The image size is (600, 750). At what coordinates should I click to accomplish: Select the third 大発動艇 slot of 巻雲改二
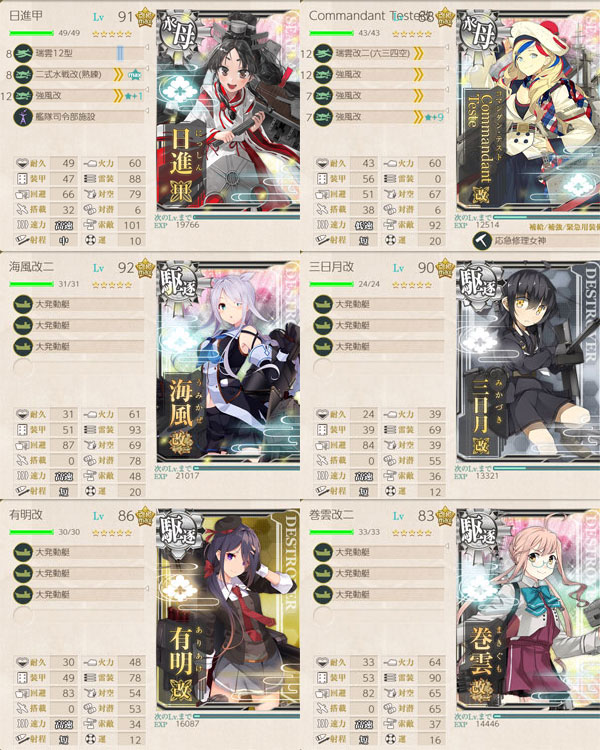point(380,594)
